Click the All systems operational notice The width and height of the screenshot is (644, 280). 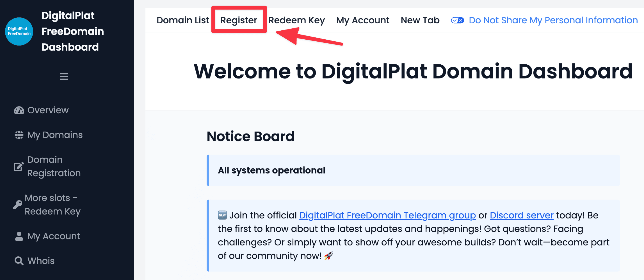(272, 170)
